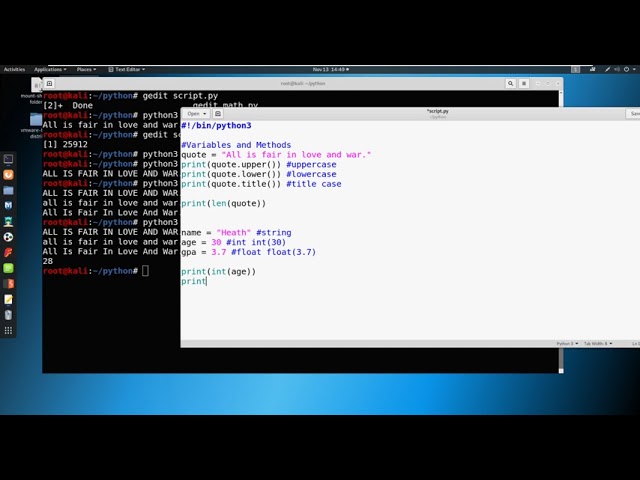Open the Files manager dock icon
Viewport: 640px width, 480px height.
point(8,190)
